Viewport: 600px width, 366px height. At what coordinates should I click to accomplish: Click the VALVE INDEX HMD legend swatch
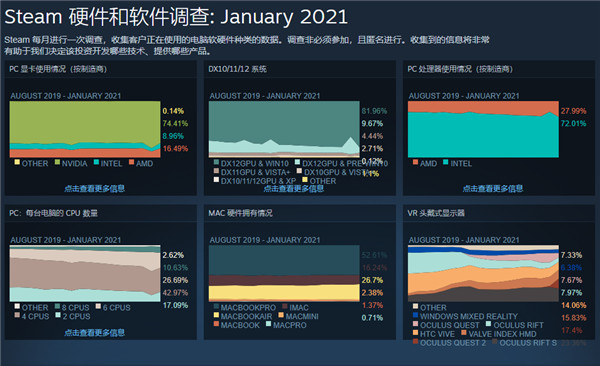pyautogui.click(x=464, y=333)
